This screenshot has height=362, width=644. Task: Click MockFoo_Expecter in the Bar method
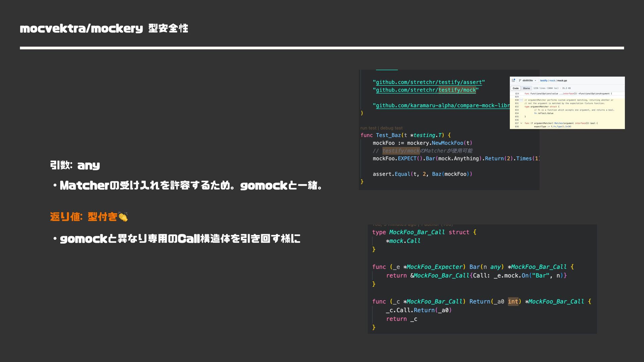[x=435, y=267]
